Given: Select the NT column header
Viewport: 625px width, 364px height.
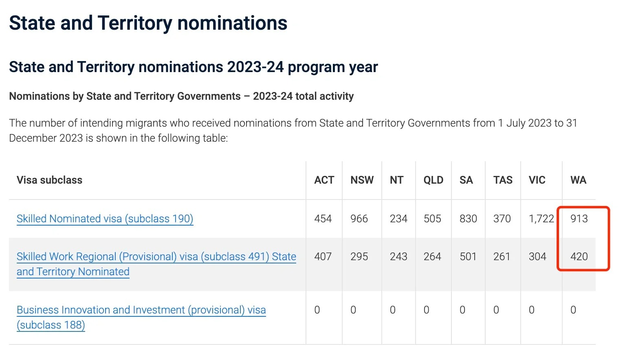Looking at the screenshot, I should (396, 180).
